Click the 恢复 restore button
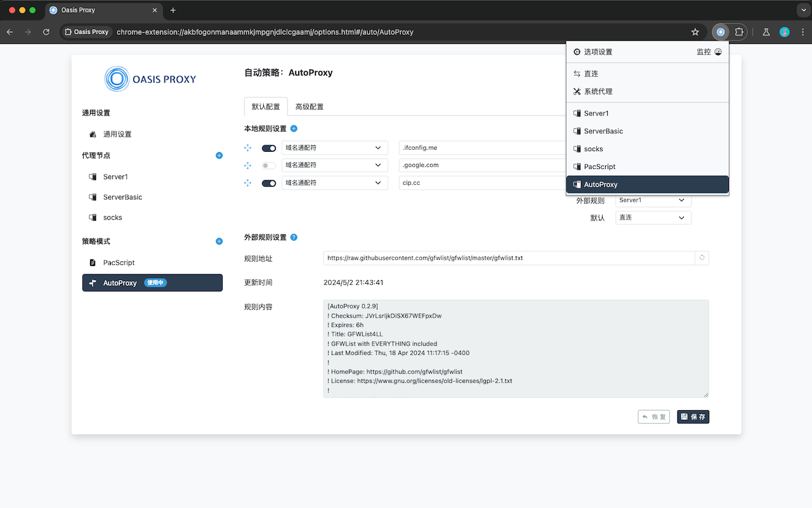The width and height of the screenshot is (812, 508). [654, 417]
